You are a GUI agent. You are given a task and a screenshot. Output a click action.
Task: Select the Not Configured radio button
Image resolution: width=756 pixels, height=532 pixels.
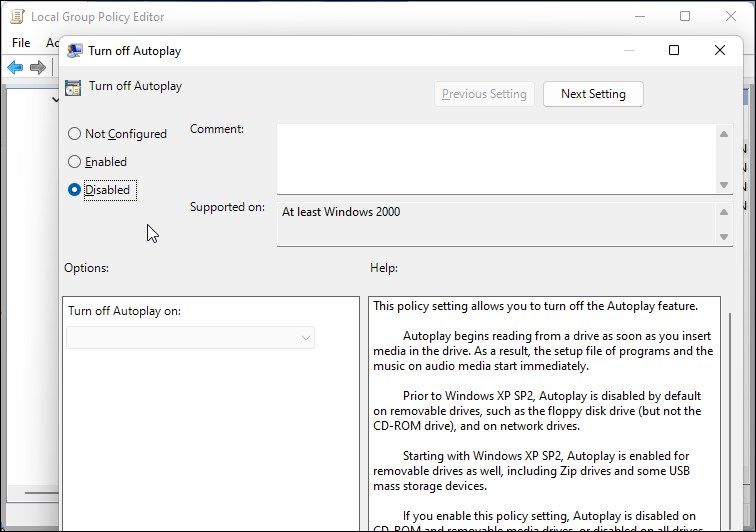[74, 134]
